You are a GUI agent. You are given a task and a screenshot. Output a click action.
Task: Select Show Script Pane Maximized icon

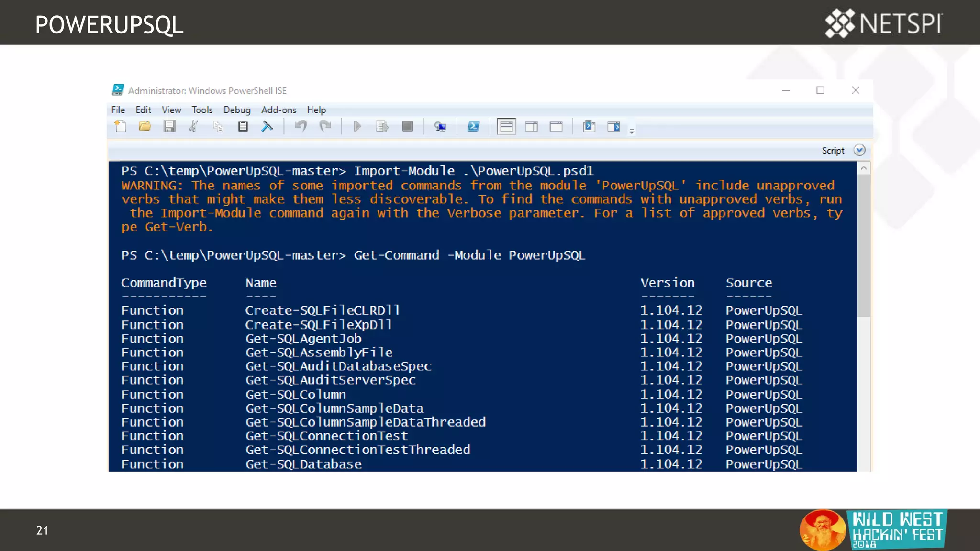pyautogui.click(x=556, y=127)
